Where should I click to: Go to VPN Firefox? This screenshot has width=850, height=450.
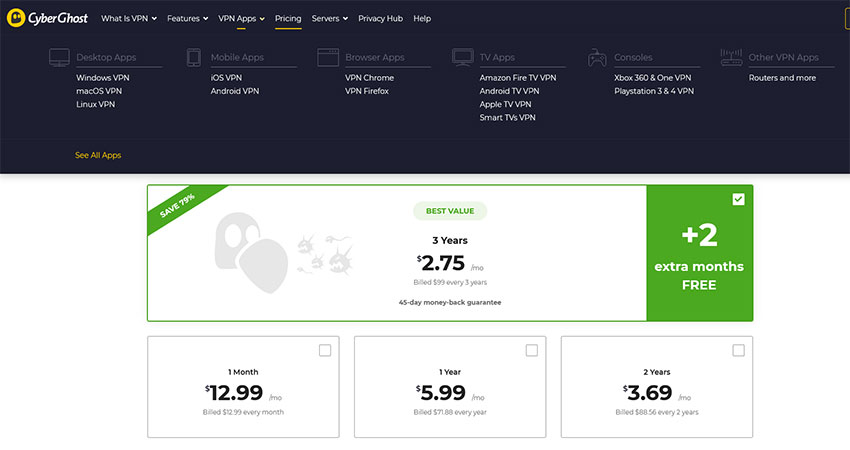click(367, 91)
